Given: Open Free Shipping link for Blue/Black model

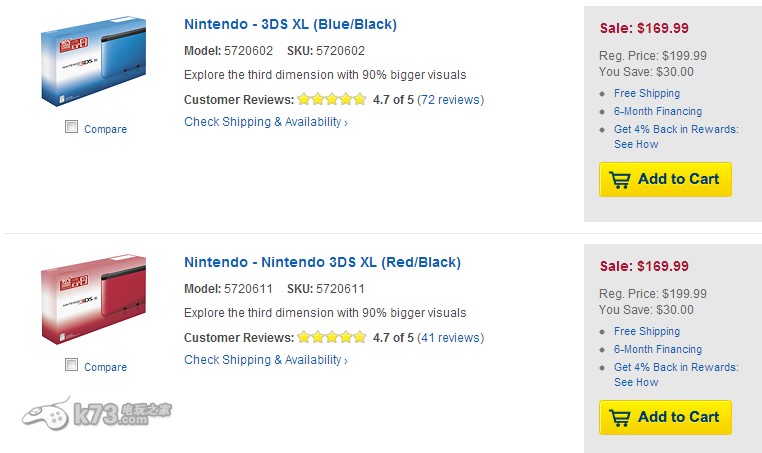Looking at the screenshot, I should click(647, 93).
